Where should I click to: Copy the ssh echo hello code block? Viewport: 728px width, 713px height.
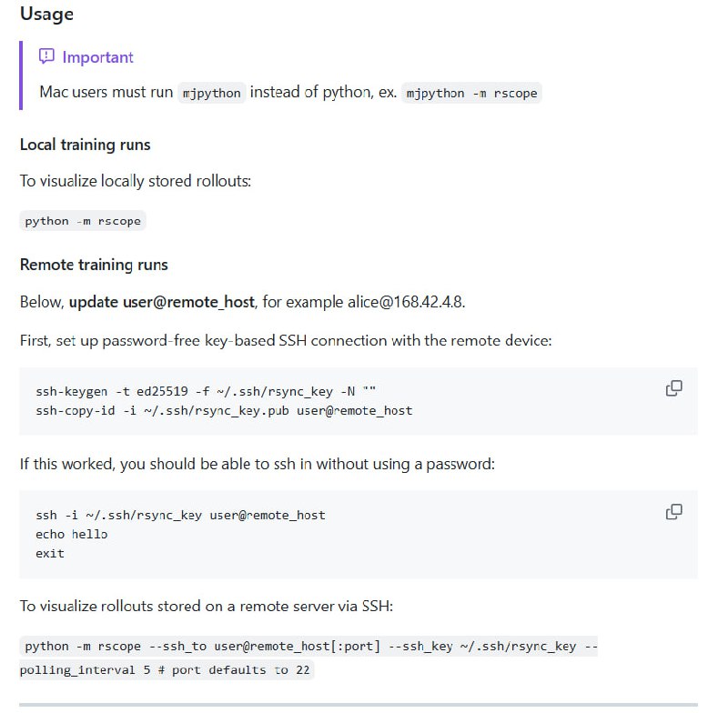[674, 512]
